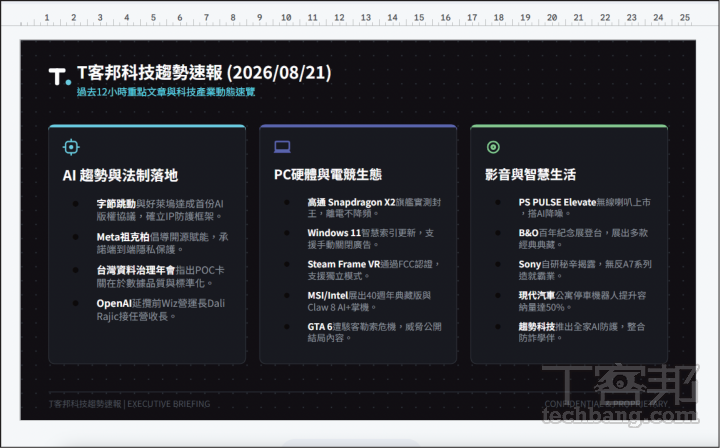Click the AI target icon above AI 趨勢與法制落地

tap(71, 147)
